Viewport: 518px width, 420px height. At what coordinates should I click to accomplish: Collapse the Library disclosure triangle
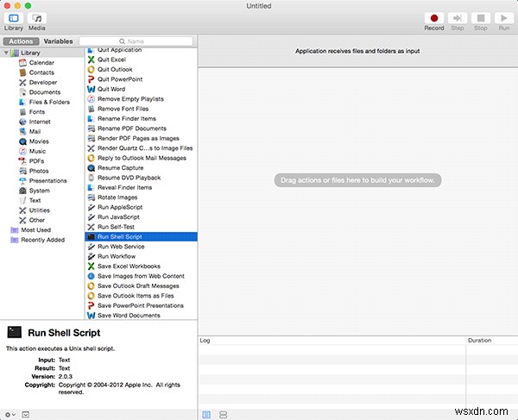(6, 53)
